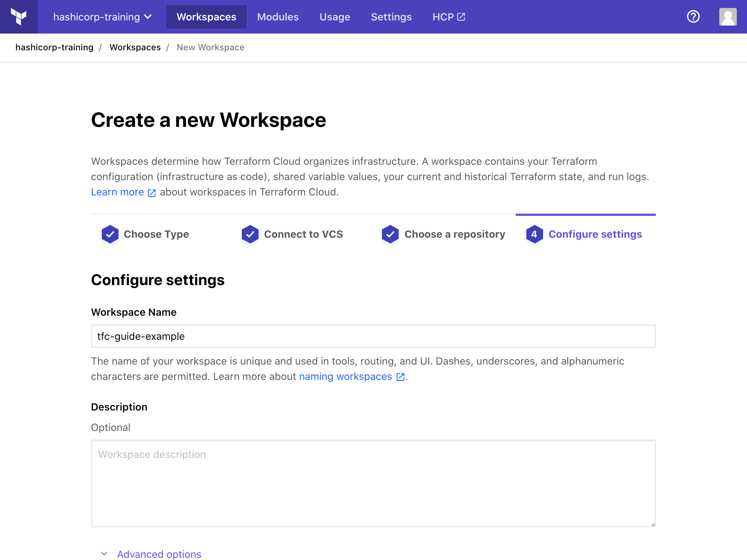Screen dimensions: 747x560
Task: Open the naming workspaces link
Action: coord(352,377)
